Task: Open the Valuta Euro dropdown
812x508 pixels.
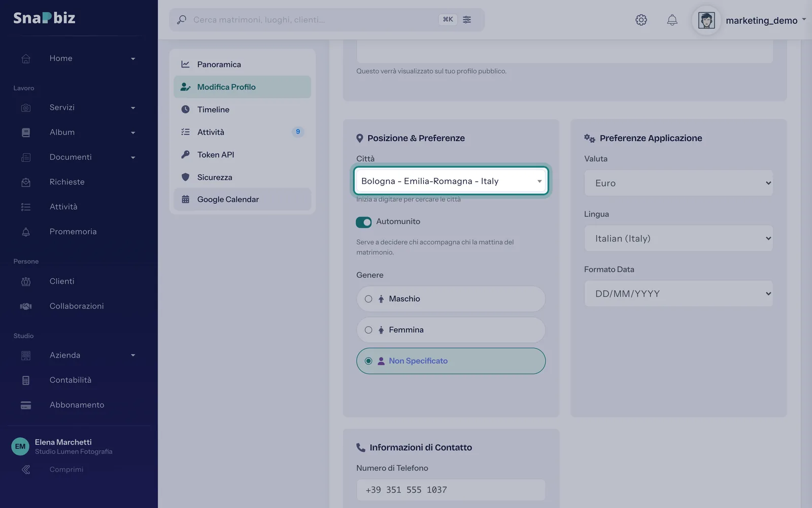Action: tap(679, 183)
